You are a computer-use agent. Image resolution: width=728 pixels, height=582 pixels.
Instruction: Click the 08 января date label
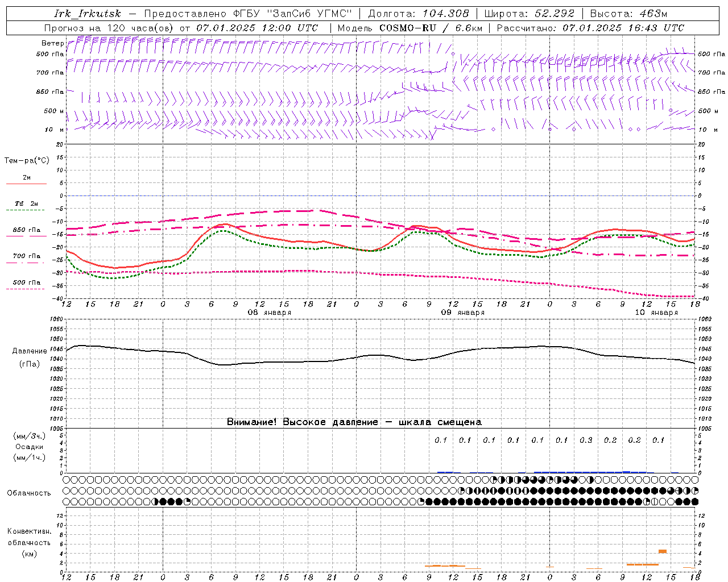click(x=270, y=313)
